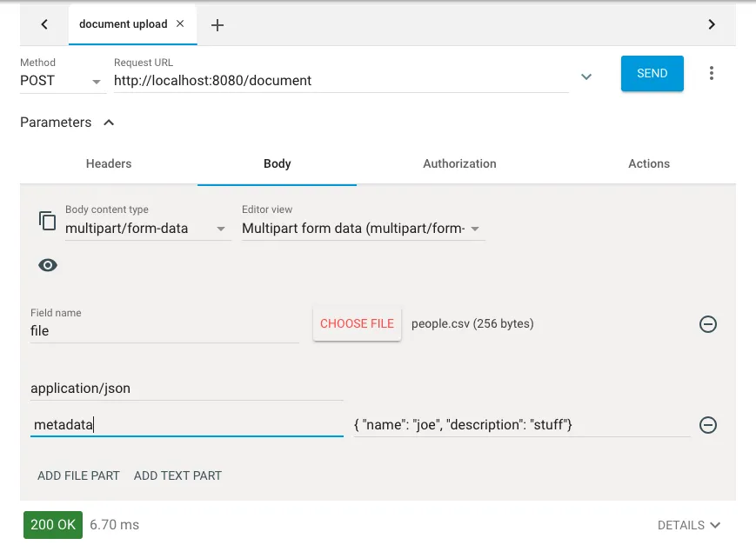Expand the request URL history dropdown
756x545 pixels.
click(586, 76)
